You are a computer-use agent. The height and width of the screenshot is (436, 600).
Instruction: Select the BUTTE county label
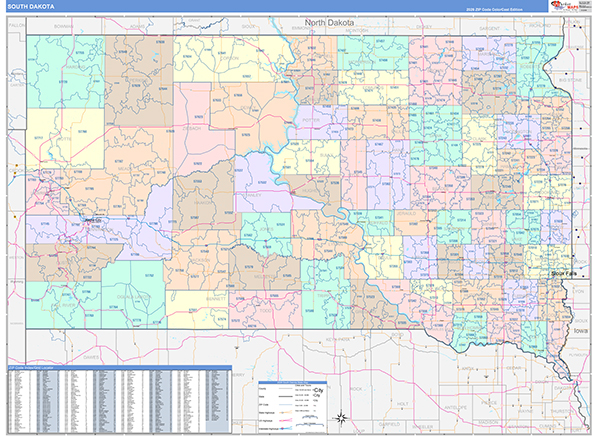coord(65,139)
